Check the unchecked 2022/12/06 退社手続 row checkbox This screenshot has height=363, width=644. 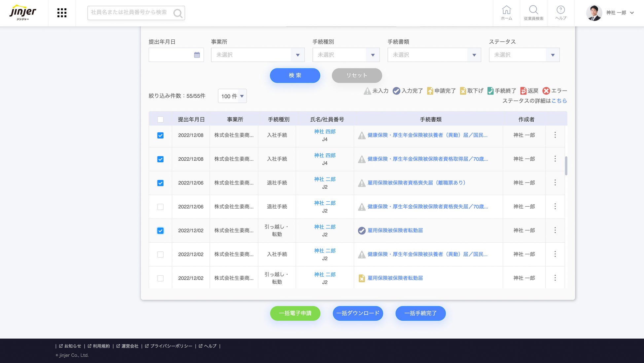point(160,207)
